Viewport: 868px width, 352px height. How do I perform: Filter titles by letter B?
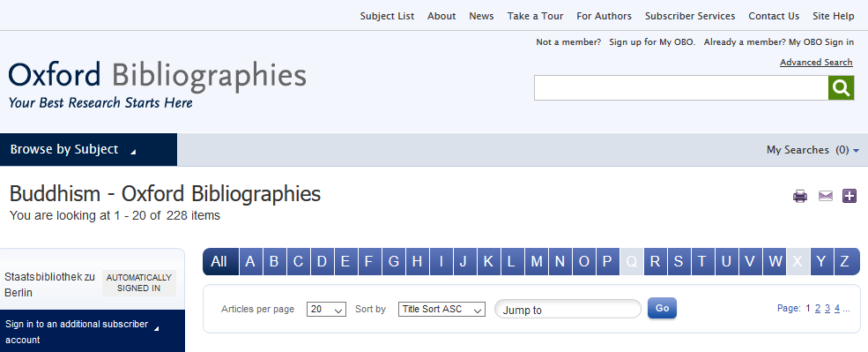tap(274, 262)
